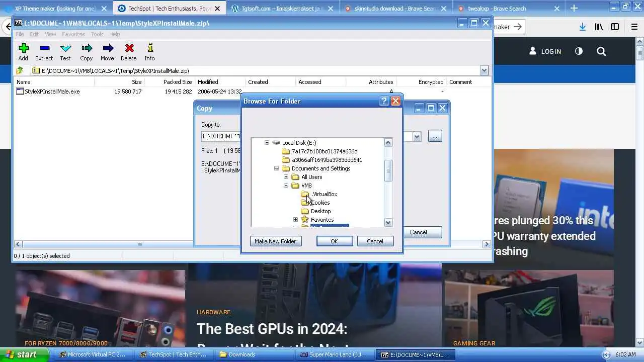Open the Copy to path dropdown arrow
The height and width of the screenshot is (362, 644).
[x=417, y=136]
